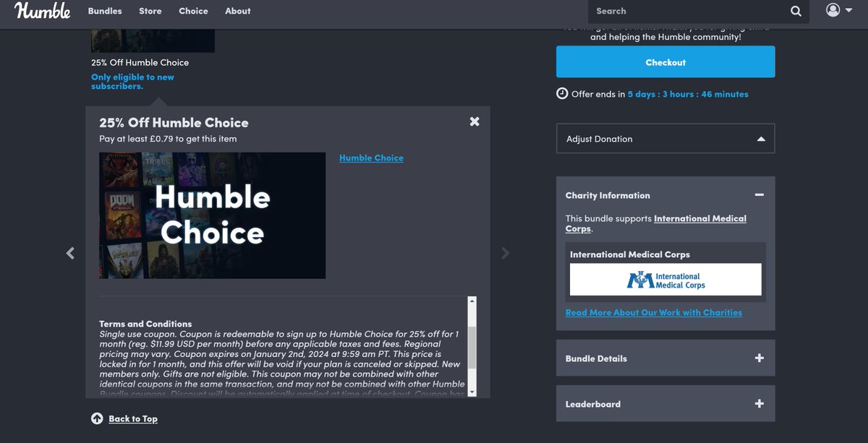The image size is (868, 443).
Task: Open the user account avatar menu
Action: (x=839, y=10)
